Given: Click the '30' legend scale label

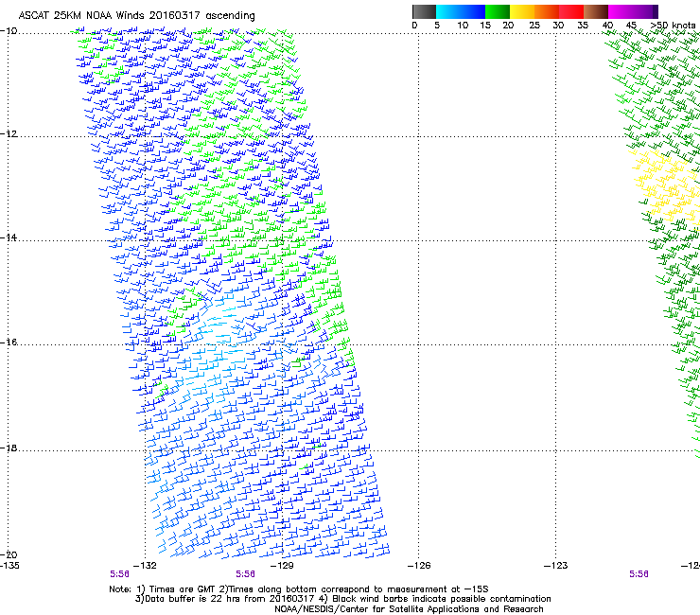Looking at the screenshot, I should 558,26.
